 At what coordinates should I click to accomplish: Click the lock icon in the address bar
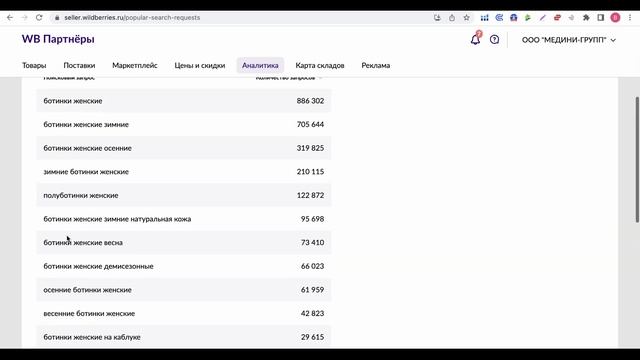[x=57, y=18]
